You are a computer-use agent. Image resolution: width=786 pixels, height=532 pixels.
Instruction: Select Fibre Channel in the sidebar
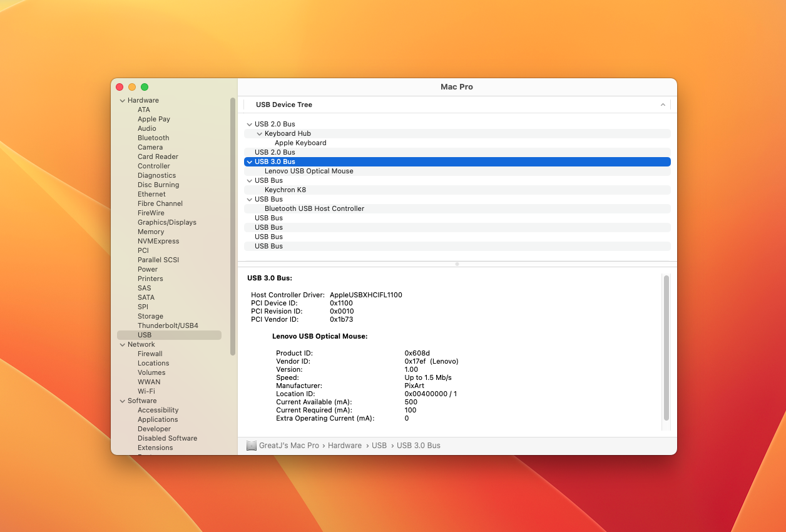pos(160,203)
